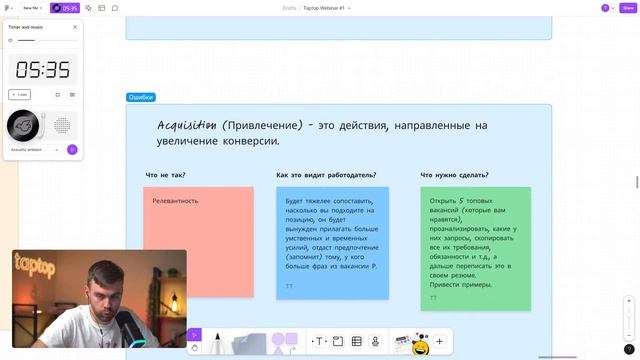
Task: Select the Stamp tool icon
Action: click(x=376, y=341)
